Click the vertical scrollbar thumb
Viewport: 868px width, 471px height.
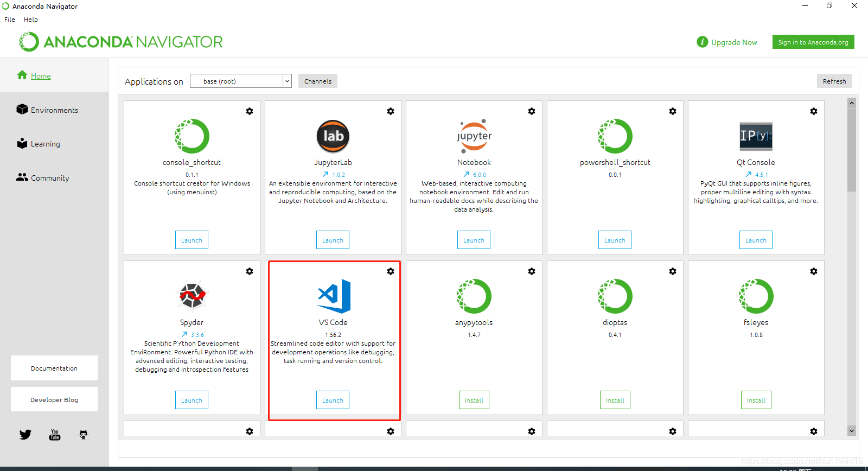(x=852, y=150)
